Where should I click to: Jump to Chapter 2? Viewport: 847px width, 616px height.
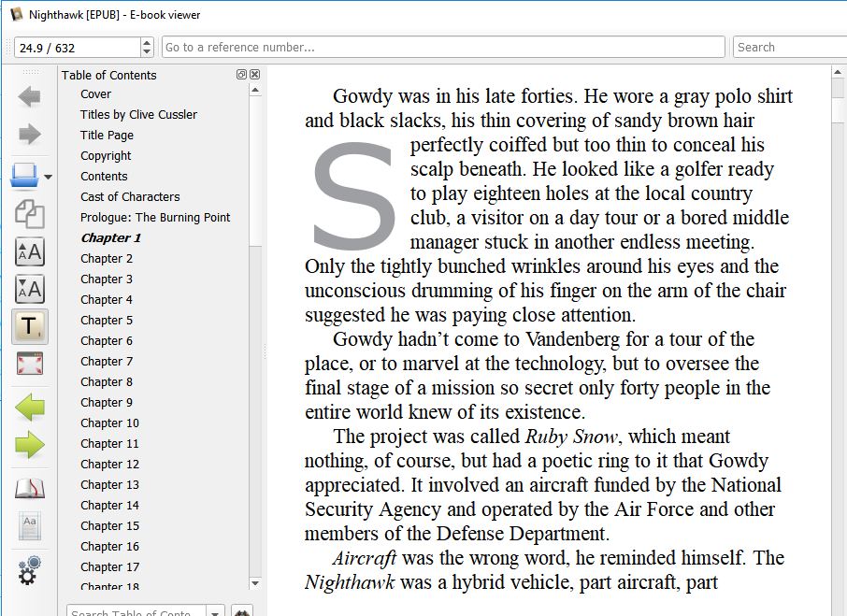point(107,259)
